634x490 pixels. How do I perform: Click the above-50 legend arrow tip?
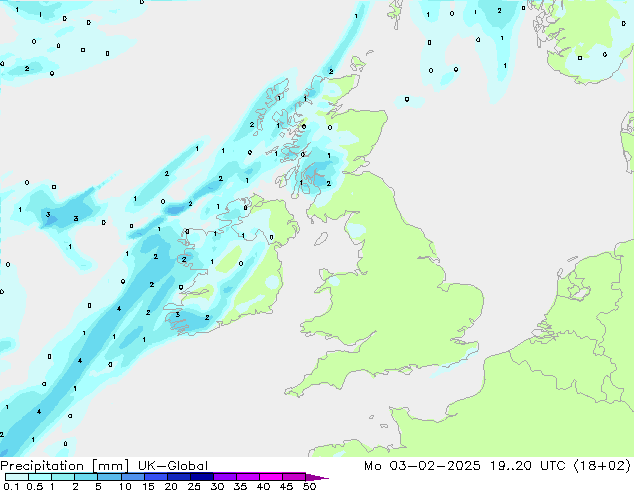(x=317, y=477)
